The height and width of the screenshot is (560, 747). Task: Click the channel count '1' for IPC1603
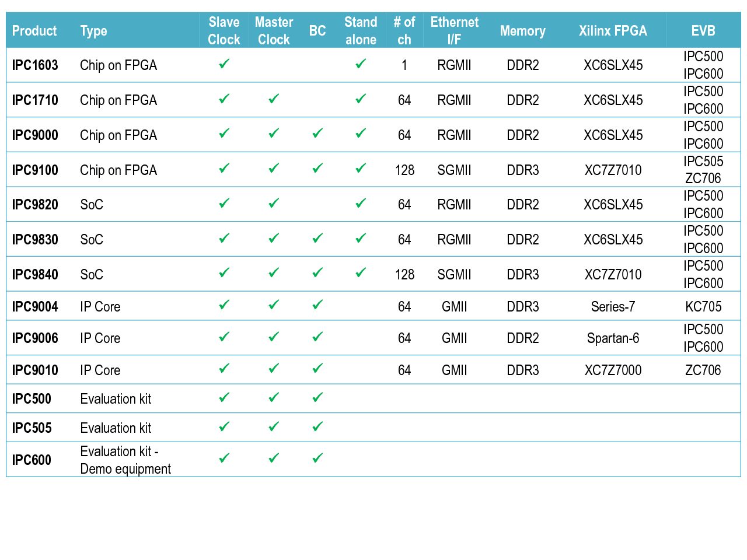pyautogui.click(x=404, y=65)
